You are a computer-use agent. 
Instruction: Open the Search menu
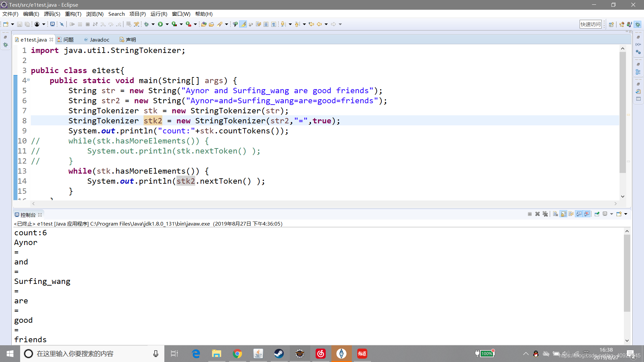point(116,14)
